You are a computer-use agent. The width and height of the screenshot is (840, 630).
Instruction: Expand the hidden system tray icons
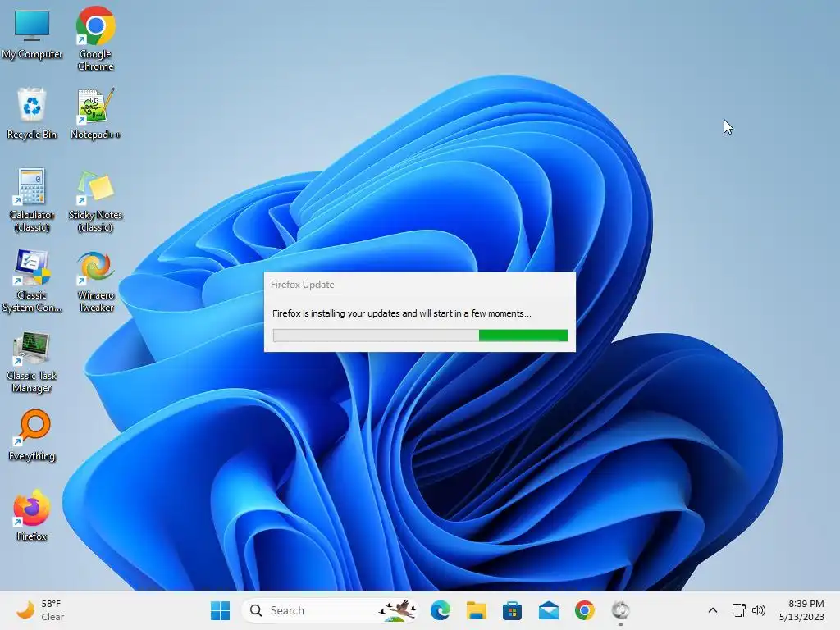713,610
